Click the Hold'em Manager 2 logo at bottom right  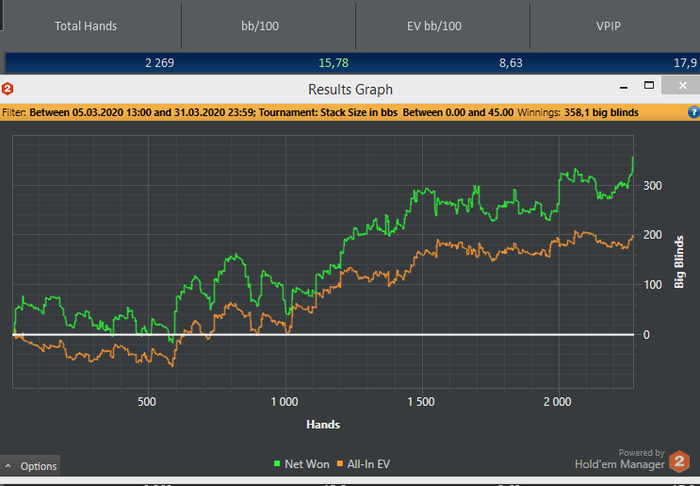[679, 461]
